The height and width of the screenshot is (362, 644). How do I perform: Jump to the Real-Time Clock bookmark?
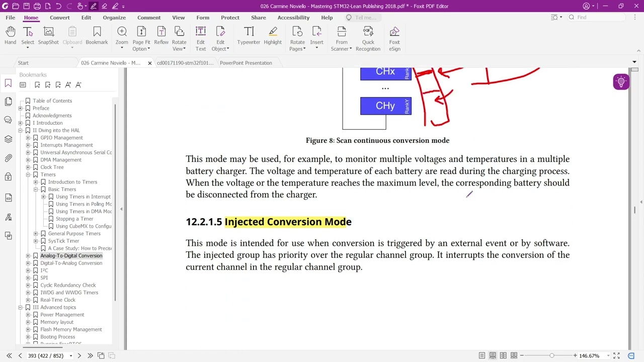tap(58, 300)
